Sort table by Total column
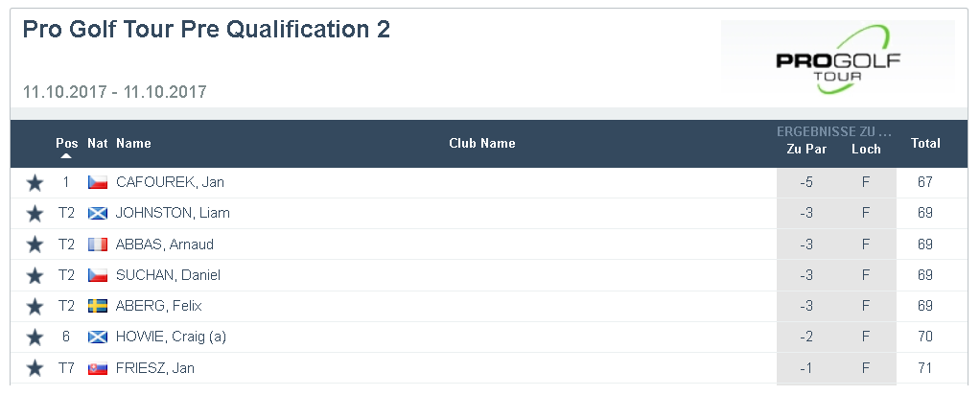980x396 pixels. (x=925, y=143)
